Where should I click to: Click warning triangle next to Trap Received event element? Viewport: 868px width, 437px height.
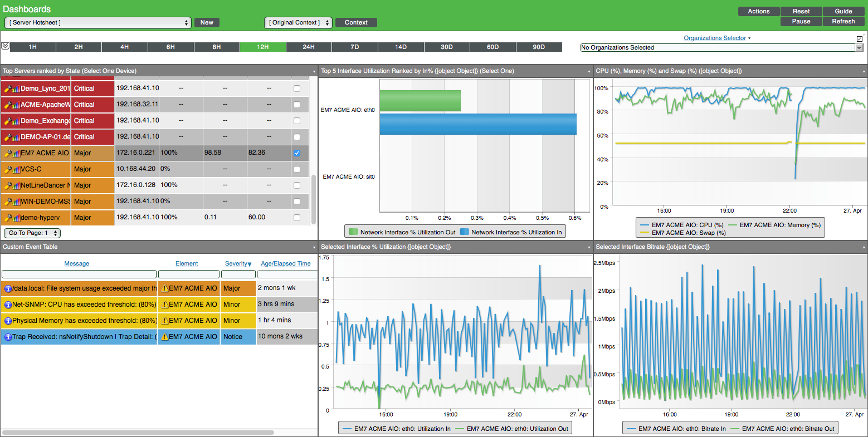coord(165,336)
